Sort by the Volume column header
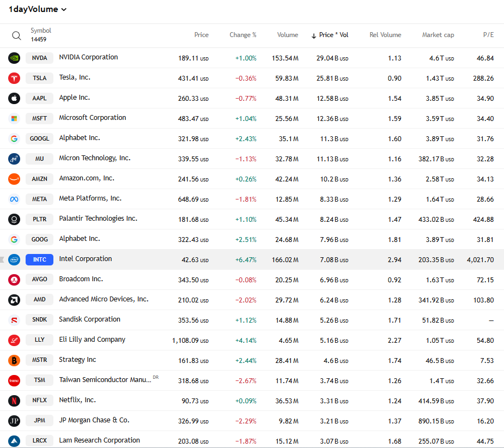Screen dimensions: 504x448 click(x=287, y=35)
